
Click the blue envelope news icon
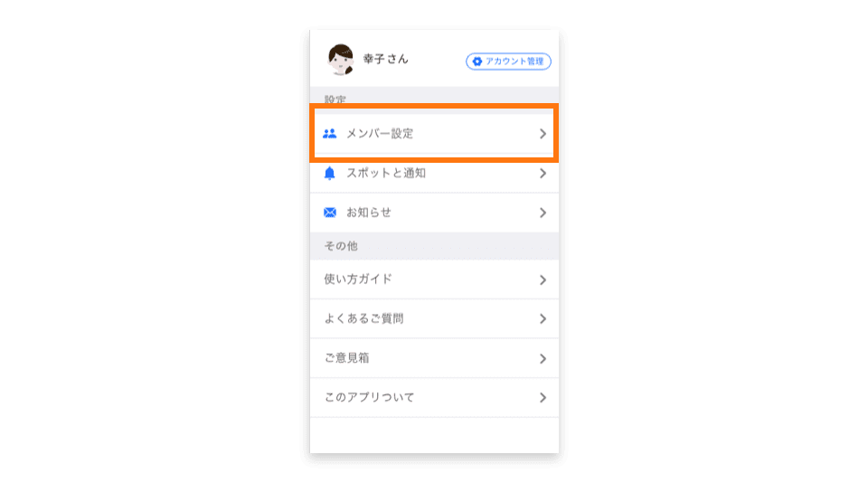coord(330,213)
